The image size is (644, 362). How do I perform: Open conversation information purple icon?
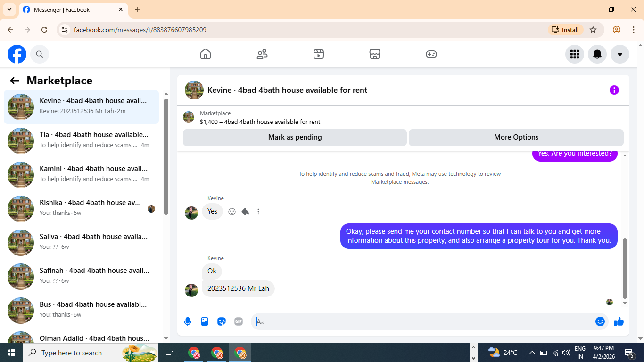click(614, 90)
